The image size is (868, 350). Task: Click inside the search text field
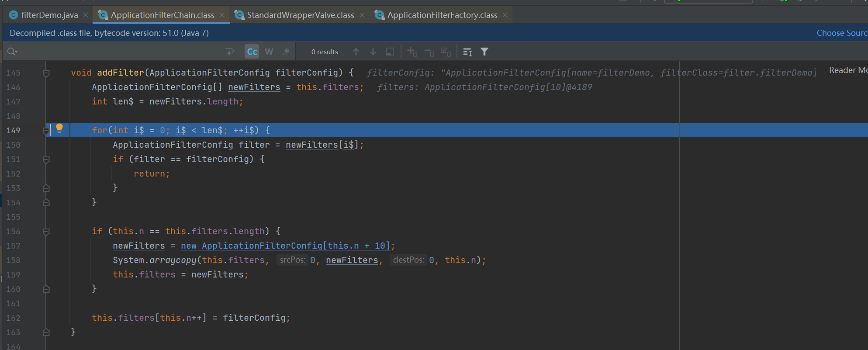click(x=122, y=52)
